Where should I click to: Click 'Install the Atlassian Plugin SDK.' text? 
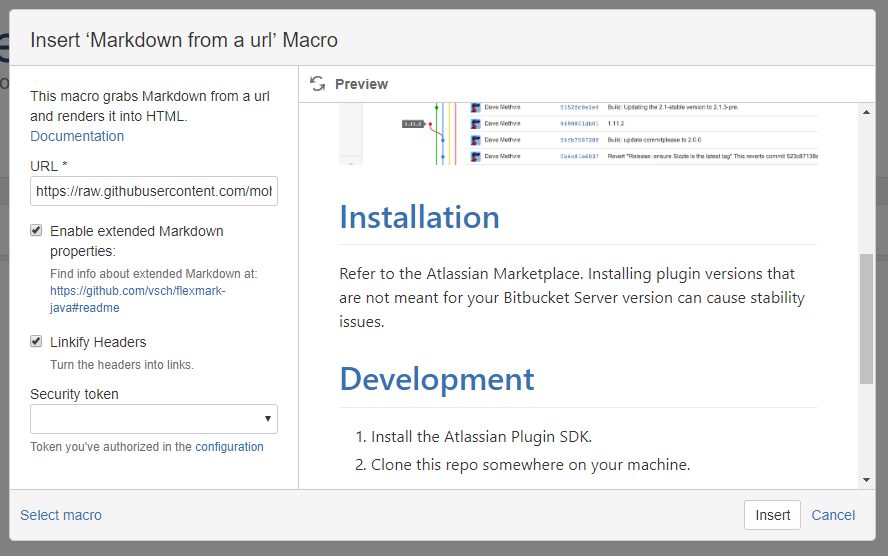(481, 437)
